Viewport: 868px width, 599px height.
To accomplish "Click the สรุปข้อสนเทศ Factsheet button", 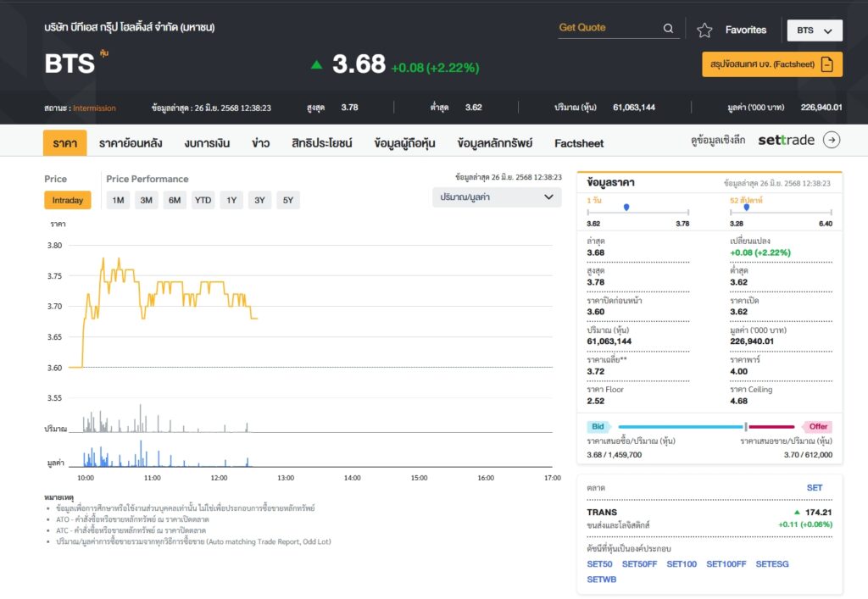I will 772,64.
